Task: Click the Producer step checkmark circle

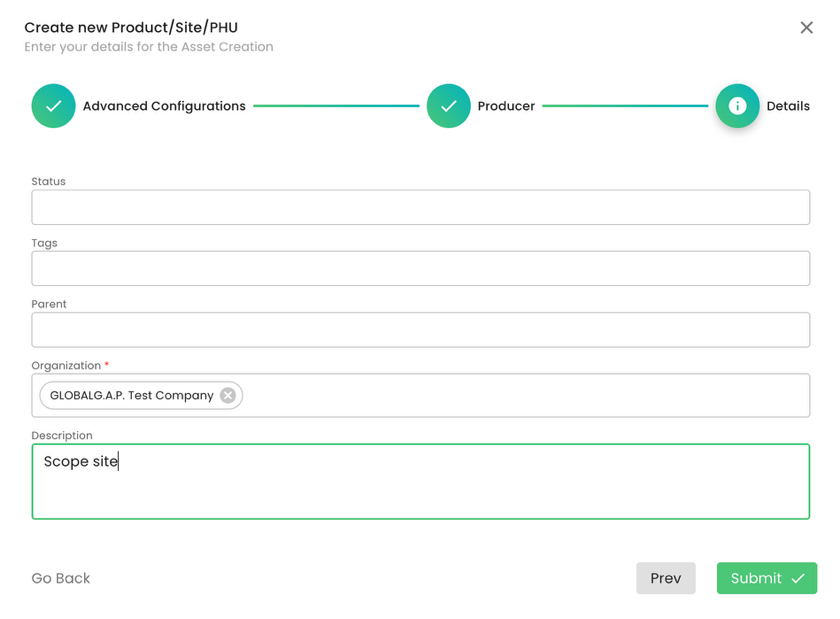Action: (448, 106)
